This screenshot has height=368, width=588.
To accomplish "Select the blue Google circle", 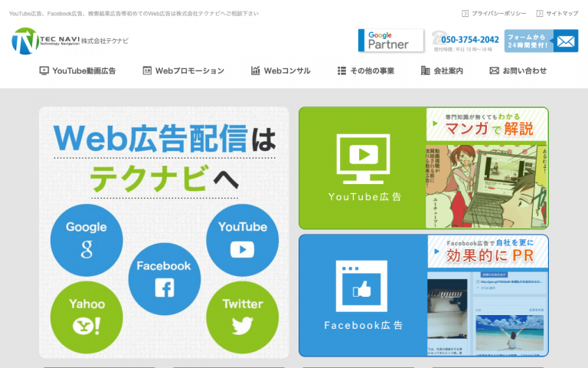I will pos(87,240).
